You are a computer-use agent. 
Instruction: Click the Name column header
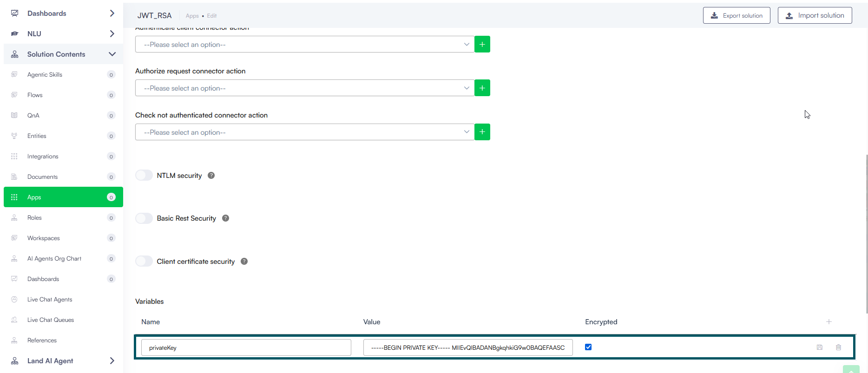[x=151, y=322]
